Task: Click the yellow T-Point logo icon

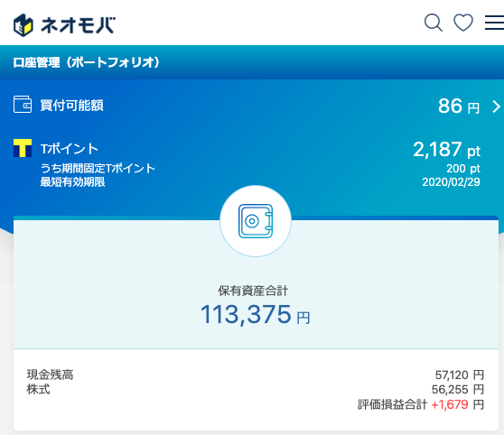Action: tap(23, 148)
